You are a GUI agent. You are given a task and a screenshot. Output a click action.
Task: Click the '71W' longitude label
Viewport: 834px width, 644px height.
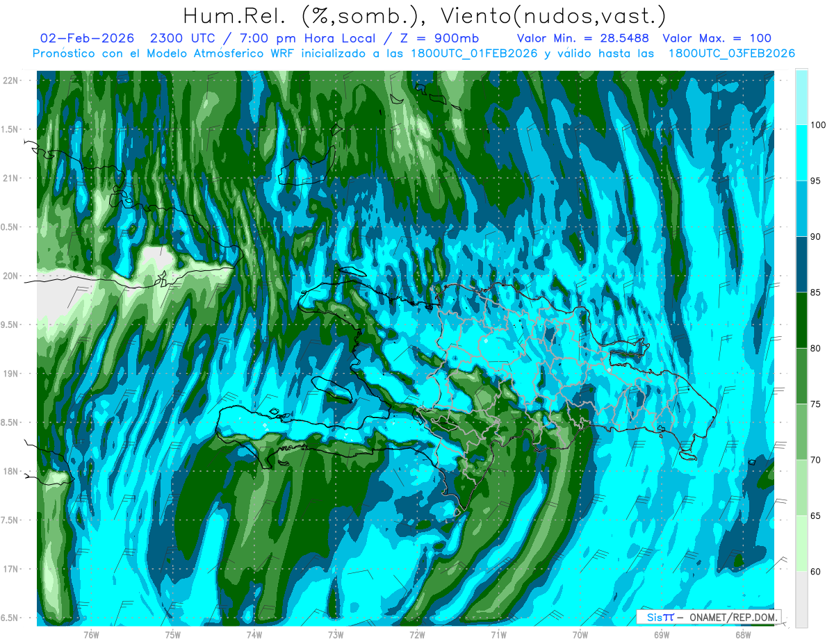pyautogui.click(x=498, y=635)
